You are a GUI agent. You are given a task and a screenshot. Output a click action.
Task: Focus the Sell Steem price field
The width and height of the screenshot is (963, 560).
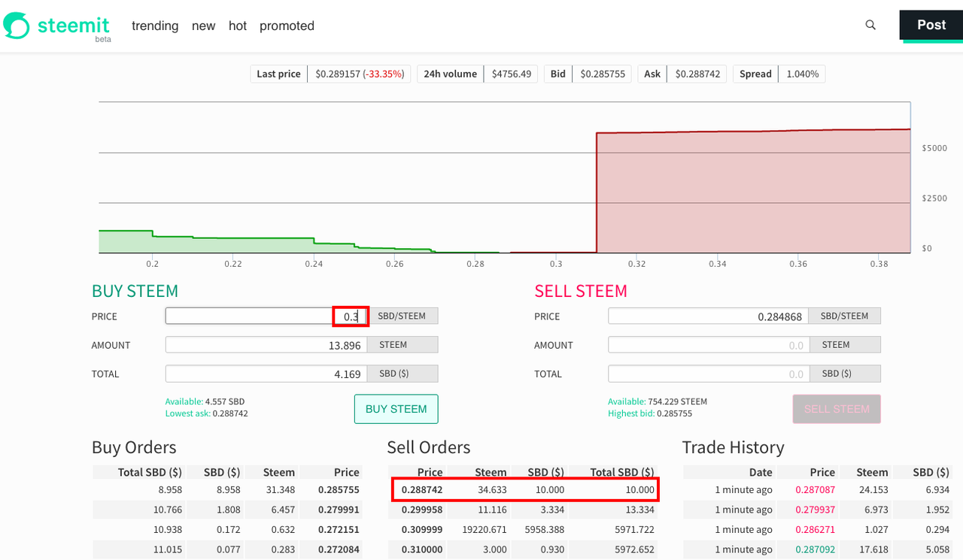(x=708, y=316)
